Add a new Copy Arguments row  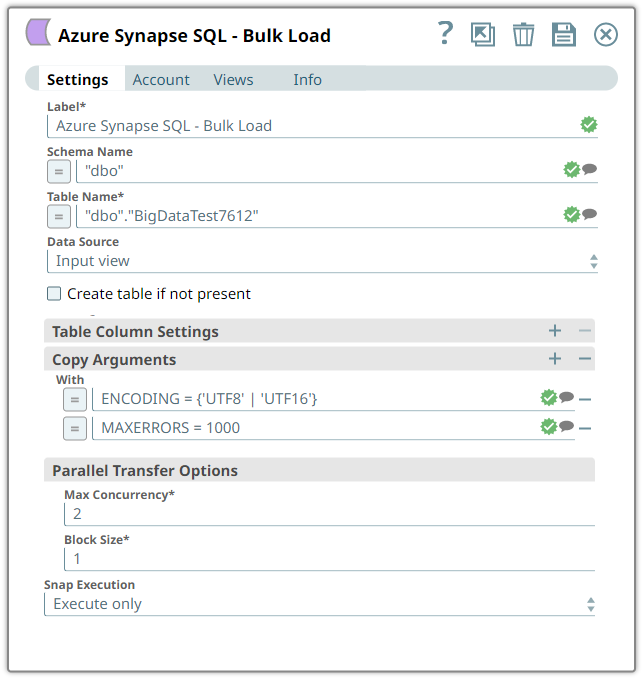(x=554, y=359)
